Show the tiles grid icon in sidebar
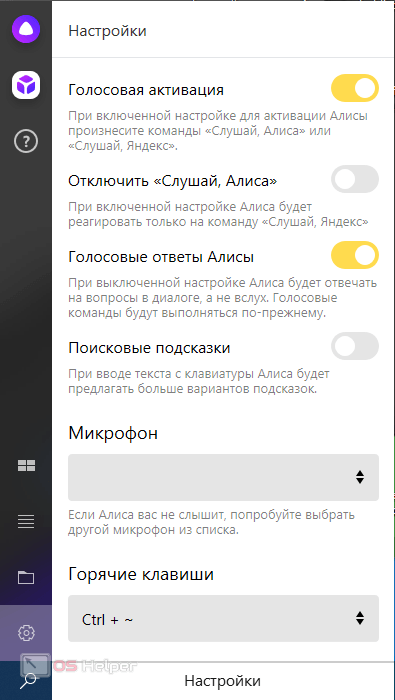This screenshot has width=395, height=700. tap(26, 466)
